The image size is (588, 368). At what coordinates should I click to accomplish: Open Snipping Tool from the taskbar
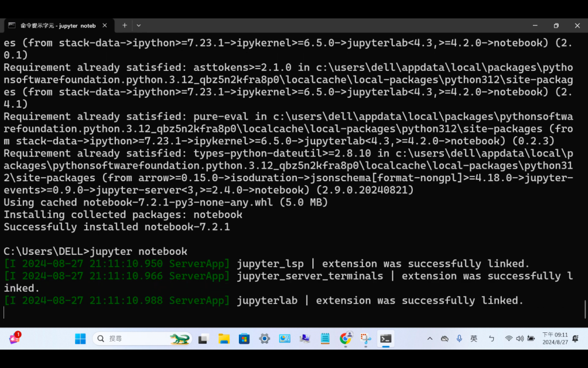point(366,339)
